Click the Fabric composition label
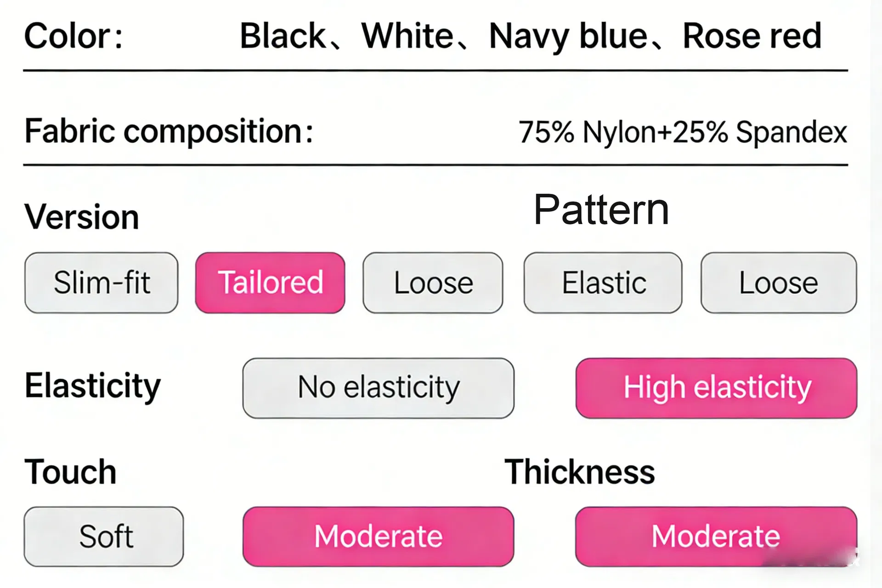Viewport: 882px width, 588px height. 169,131
